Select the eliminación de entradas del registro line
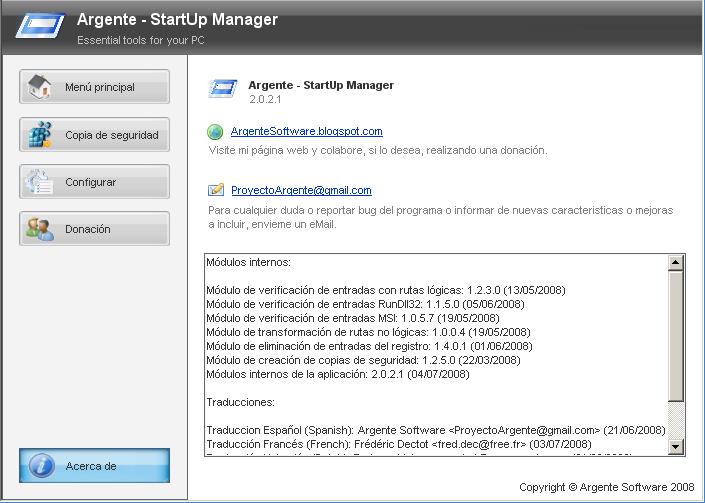The width and height of the screenshot is (705, 503). click(369, 346)
